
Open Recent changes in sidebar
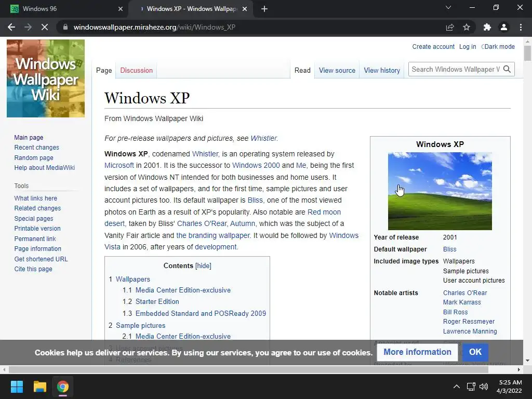pyautogui.click(x=37, y=148)
